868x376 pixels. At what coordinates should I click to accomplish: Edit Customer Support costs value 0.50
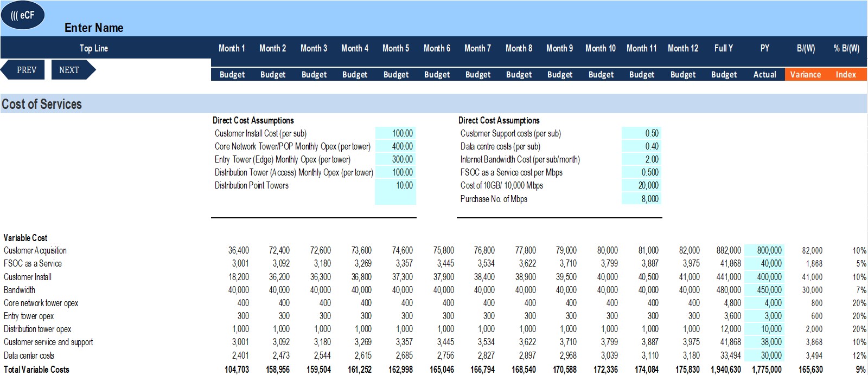641,133
